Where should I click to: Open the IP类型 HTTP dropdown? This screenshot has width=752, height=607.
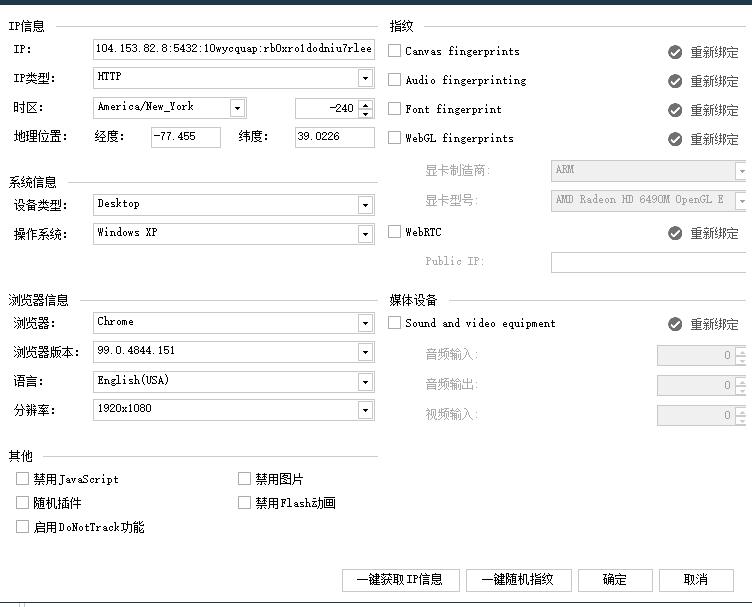tap(365, 78)
